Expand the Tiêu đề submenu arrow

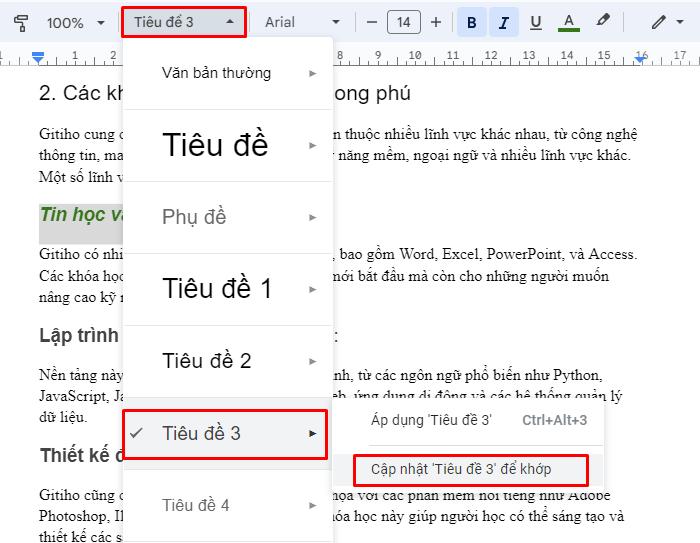pyautogui.click(x=312, y=146)
